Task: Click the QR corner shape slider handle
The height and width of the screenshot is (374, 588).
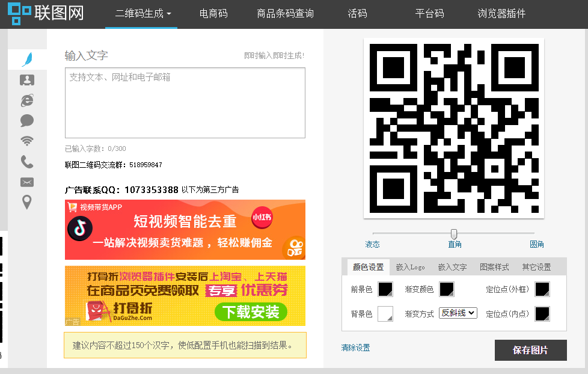Action: [x=454, y=233]
